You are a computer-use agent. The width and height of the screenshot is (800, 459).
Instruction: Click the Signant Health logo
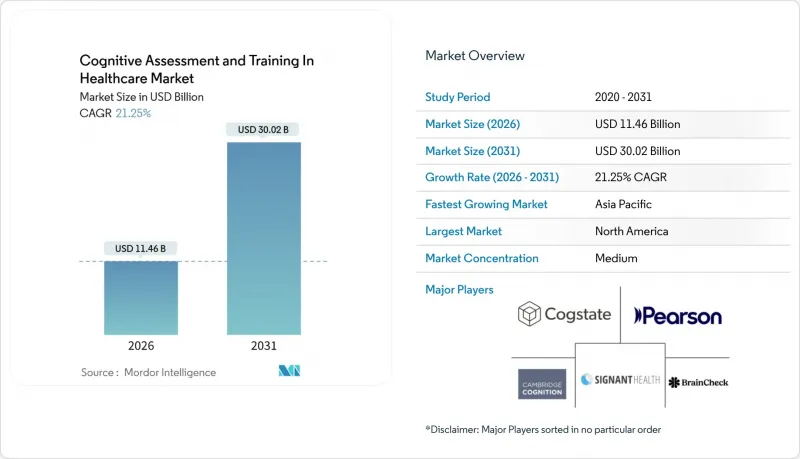click(620, 379)
